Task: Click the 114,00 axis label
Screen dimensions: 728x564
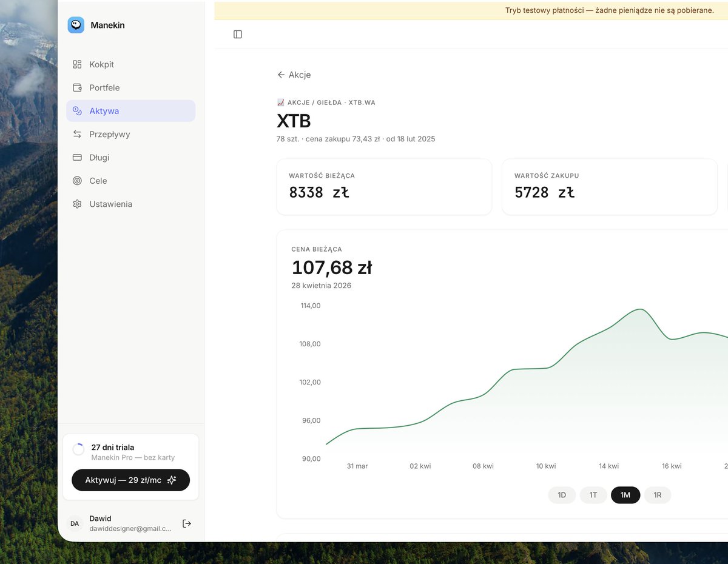Action: pyautogui.click(x=311, y=306)
